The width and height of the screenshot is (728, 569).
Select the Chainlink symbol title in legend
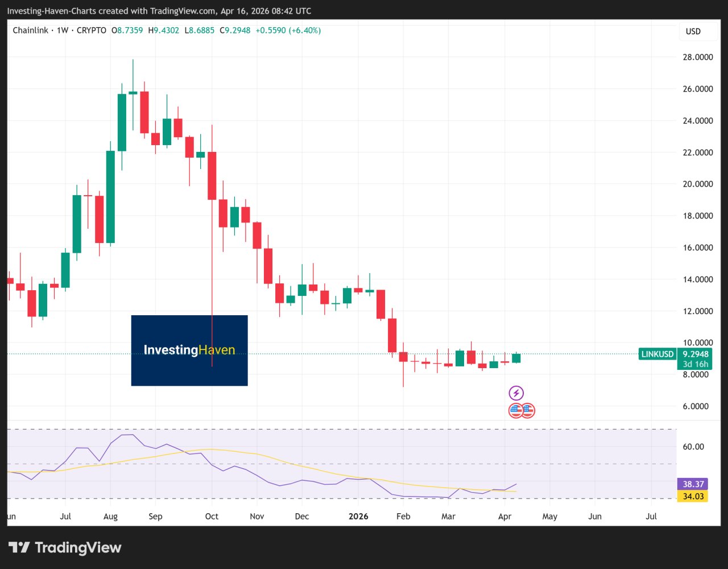pyautogui.click(x=31, y=30)
